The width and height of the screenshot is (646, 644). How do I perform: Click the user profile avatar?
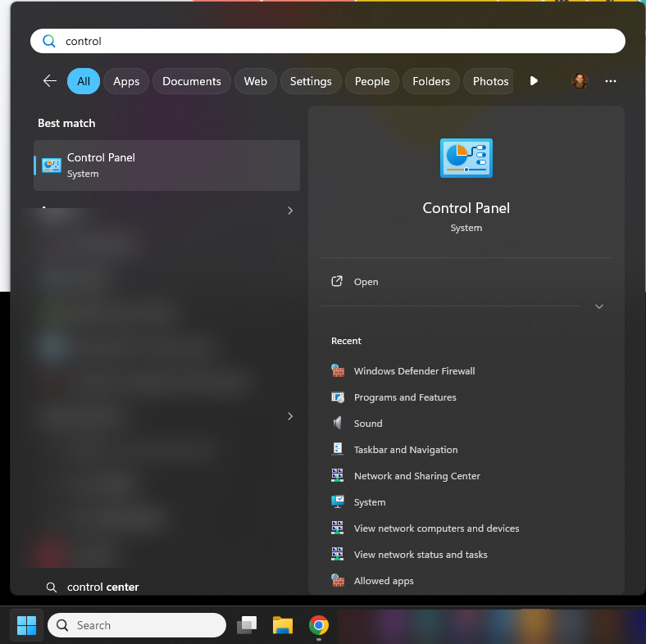[580, 81]
